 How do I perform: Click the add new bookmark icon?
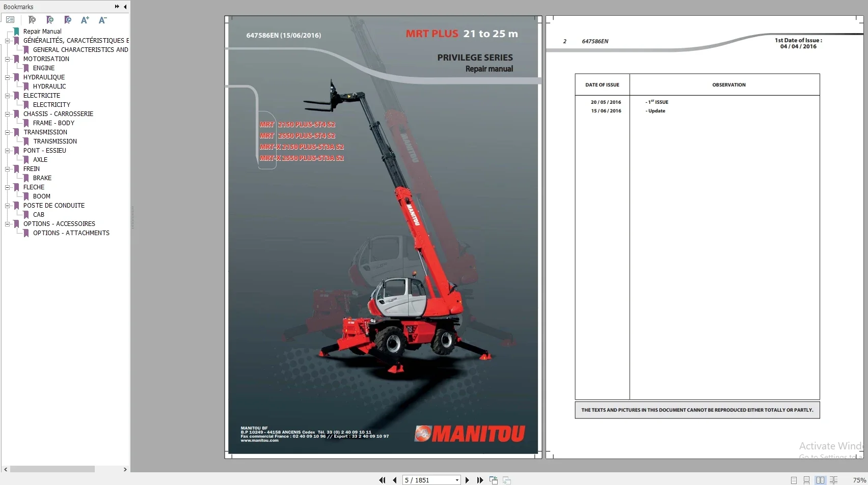click(x=49, y=20)
